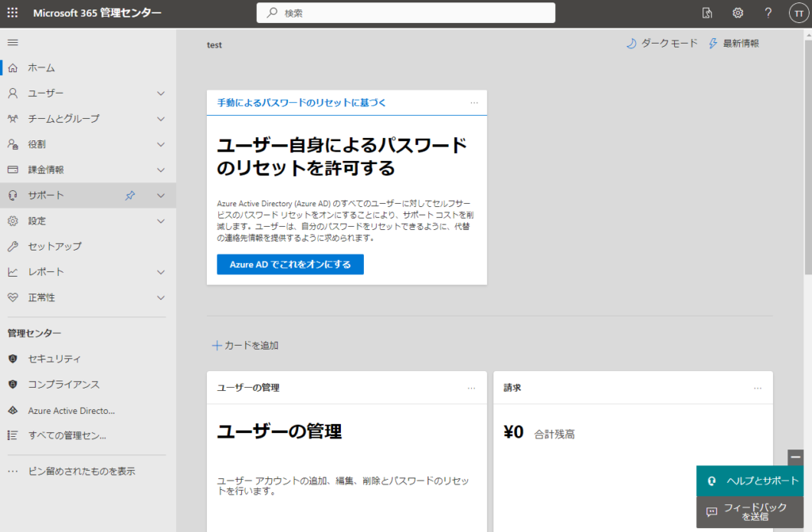Click the Billing card icon
The width and height of the screenshot is (812, 532).
click(13, 170)
